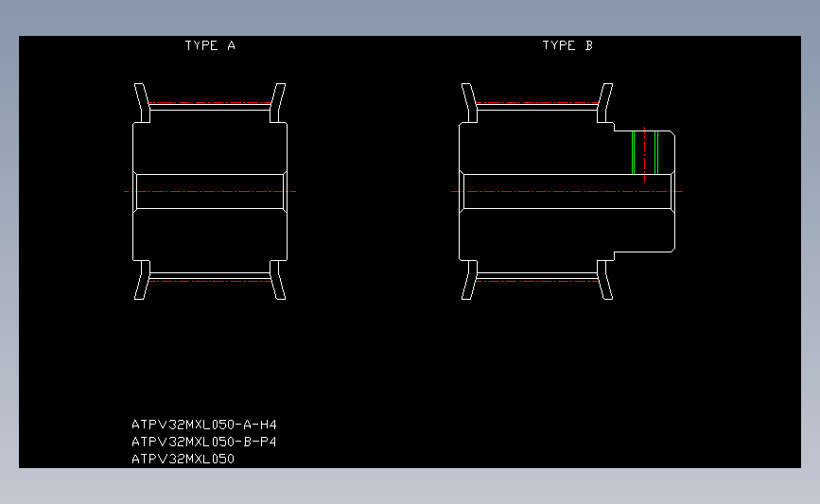The width and height of the screenshot is (820, 504).
Task: Click the bottom text line ATPV32MXL050
Action: coord(183,459)
